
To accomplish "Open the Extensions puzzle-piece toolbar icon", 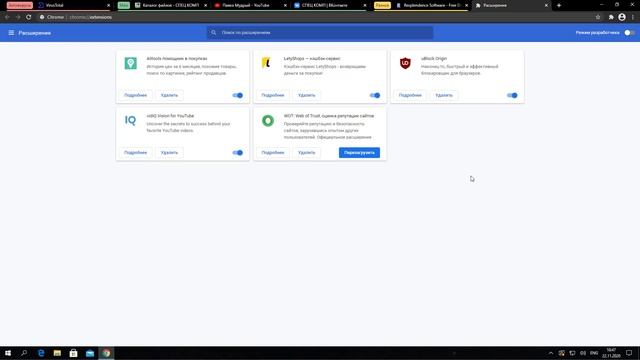I will click(x=611, y=17).
